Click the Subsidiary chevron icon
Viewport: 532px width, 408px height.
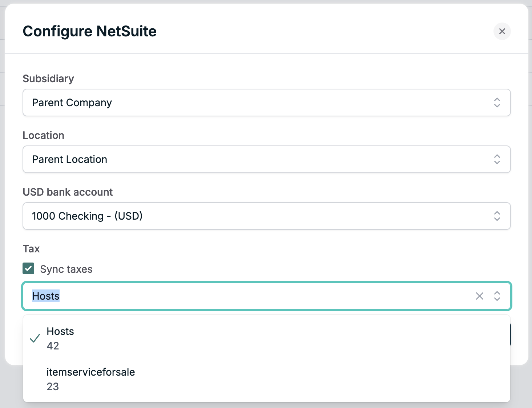[x=497, y=103]
